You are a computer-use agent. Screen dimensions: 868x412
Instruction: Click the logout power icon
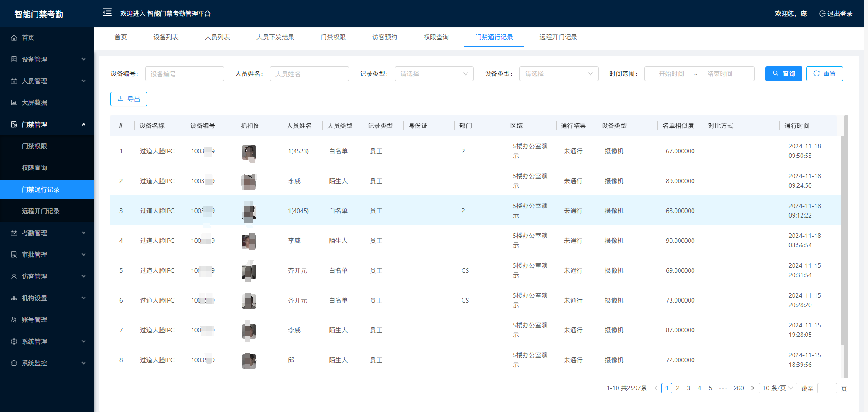tap(822, 14)
